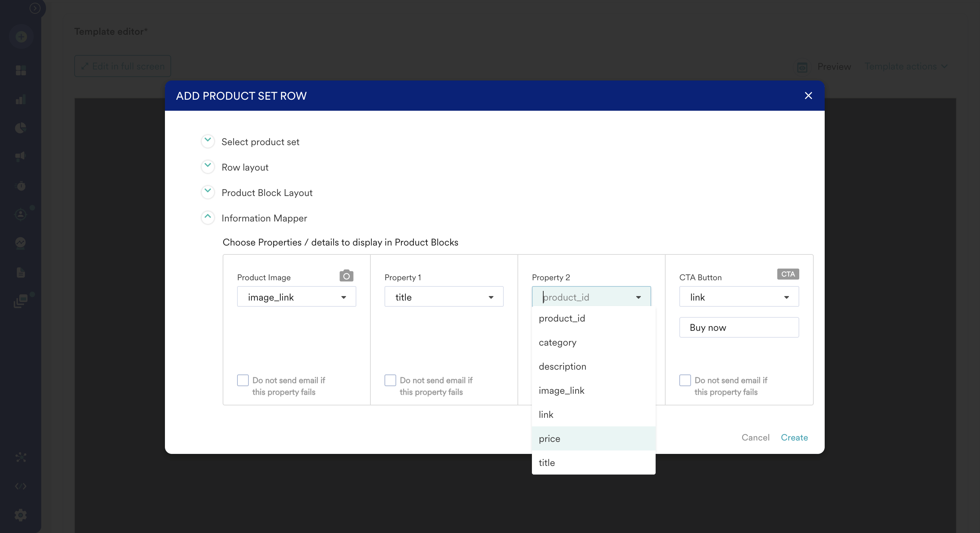Click the pie chart sidebar icon

point(21,128)
